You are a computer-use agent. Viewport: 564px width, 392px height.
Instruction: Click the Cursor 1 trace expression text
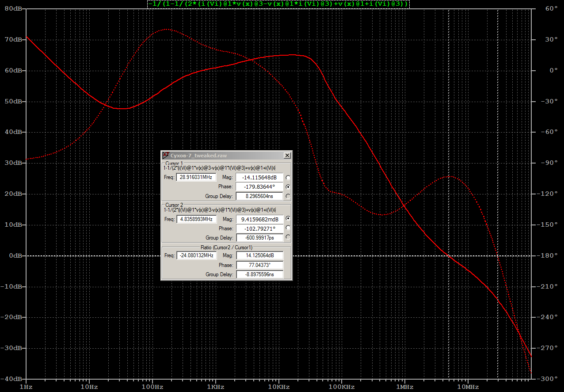point(220,168)
